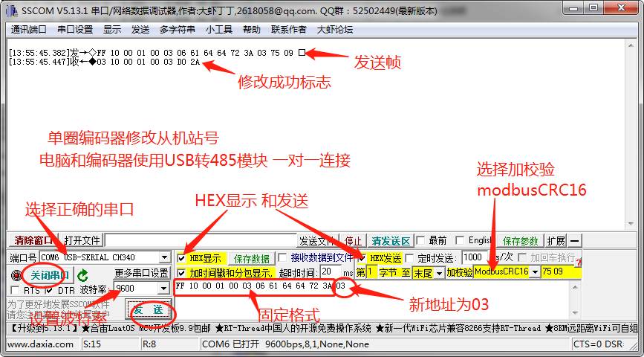This screenshot has width=644, height=357.
Task: Enable the RTS checkbox
Action: pos(16,290)
